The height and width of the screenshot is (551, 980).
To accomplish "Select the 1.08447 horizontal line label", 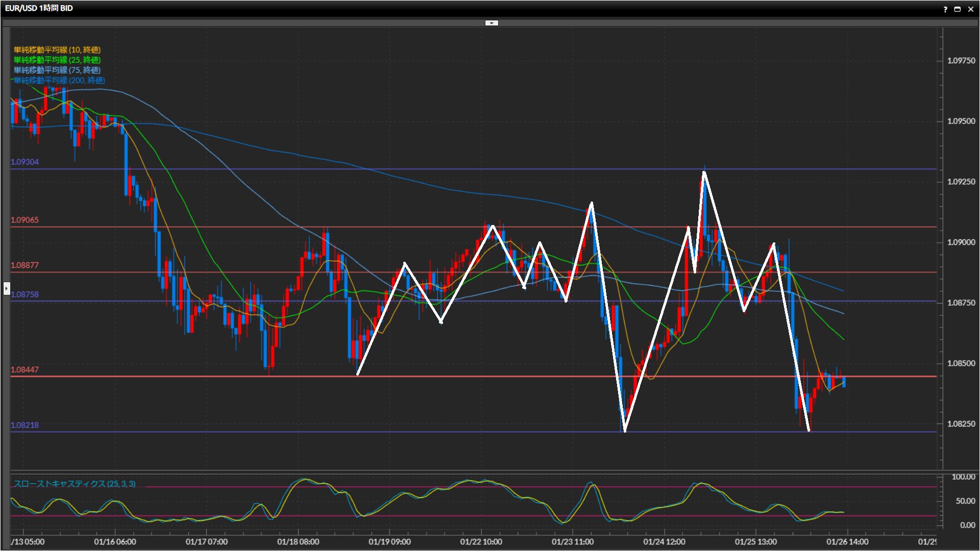I will point(24,370).
